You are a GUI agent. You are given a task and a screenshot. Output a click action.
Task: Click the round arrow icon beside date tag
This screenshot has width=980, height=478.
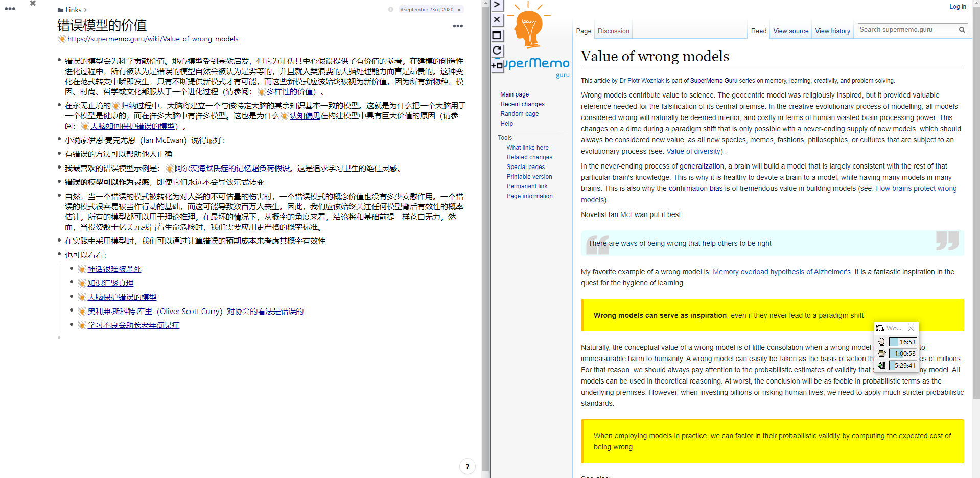click(x=391, y=9)
